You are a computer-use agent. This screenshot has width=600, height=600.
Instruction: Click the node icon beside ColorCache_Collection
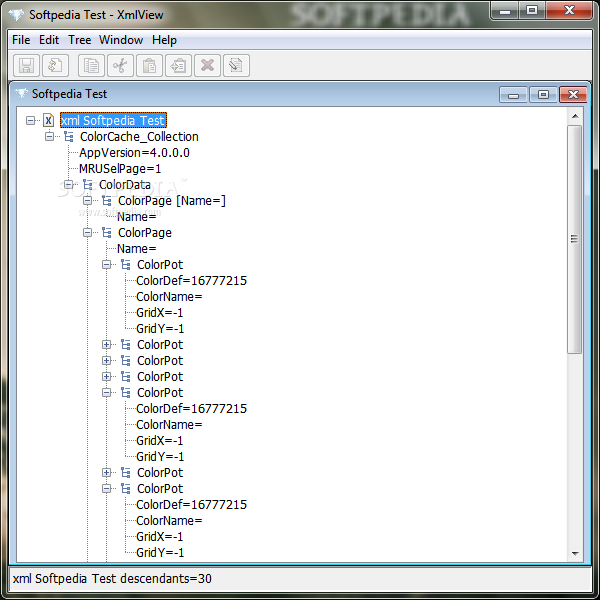coord(68,137)
